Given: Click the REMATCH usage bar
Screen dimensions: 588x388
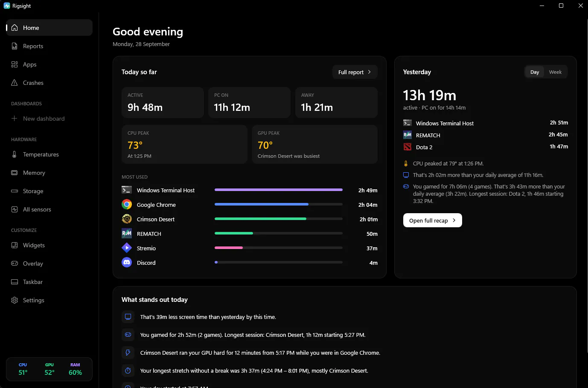Looking at the screenshot, I should pyautogui.click(x=279, y=233).
